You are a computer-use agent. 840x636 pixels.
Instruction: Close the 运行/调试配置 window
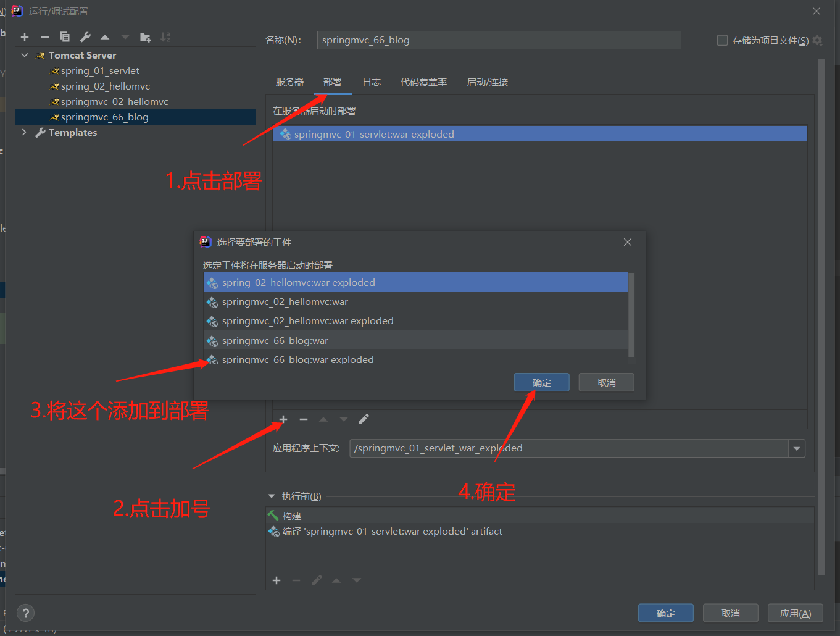[817, 11]
